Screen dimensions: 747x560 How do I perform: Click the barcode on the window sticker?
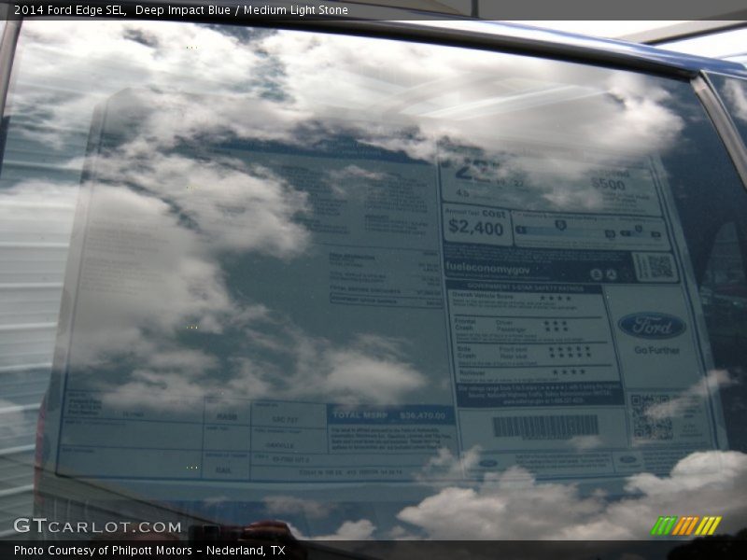pos(545,426)
